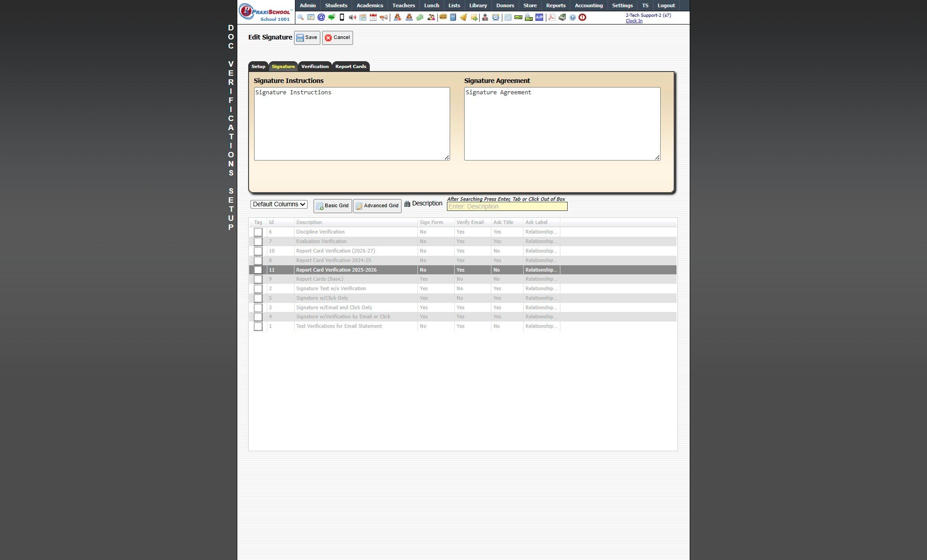Check the Report Cards (Basic) tag box

[258, 279]
